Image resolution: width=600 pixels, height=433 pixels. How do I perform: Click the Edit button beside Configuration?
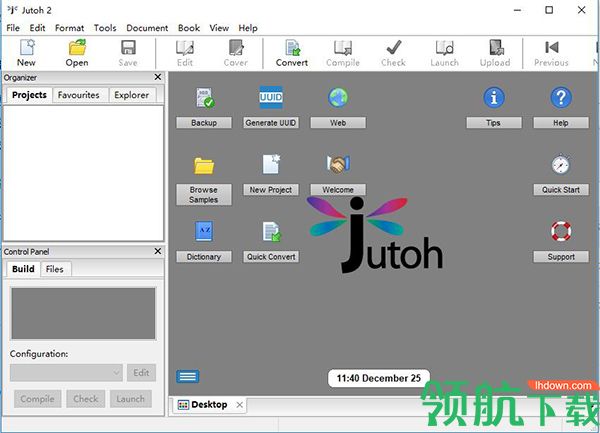pyautogui.click(x=141, y=373)
